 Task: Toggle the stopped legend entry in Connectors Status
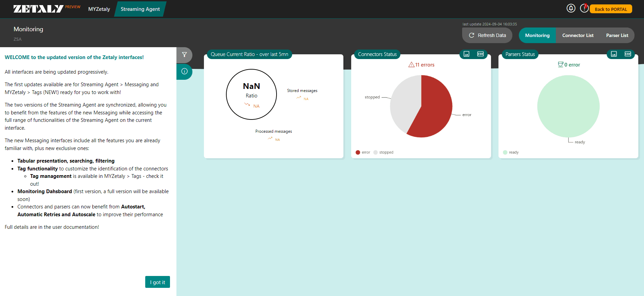click(383, 152)
